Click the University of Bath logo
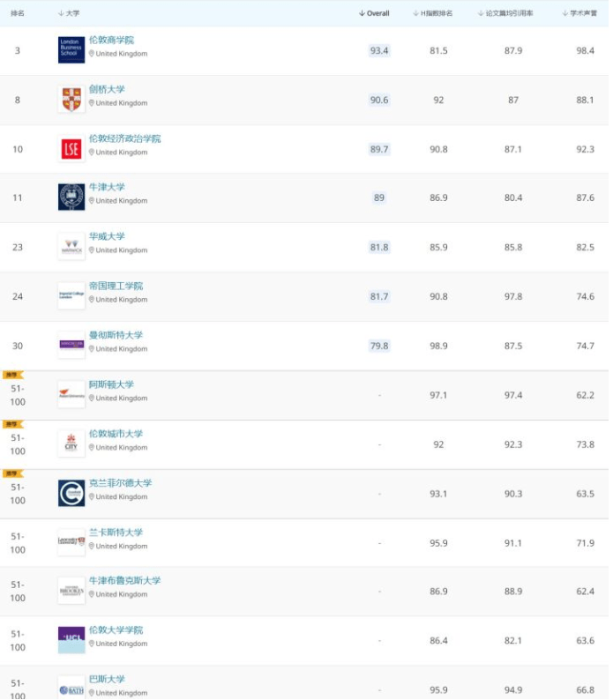The height and width of the screenshot is (700, 613). (x=71, y=689)
